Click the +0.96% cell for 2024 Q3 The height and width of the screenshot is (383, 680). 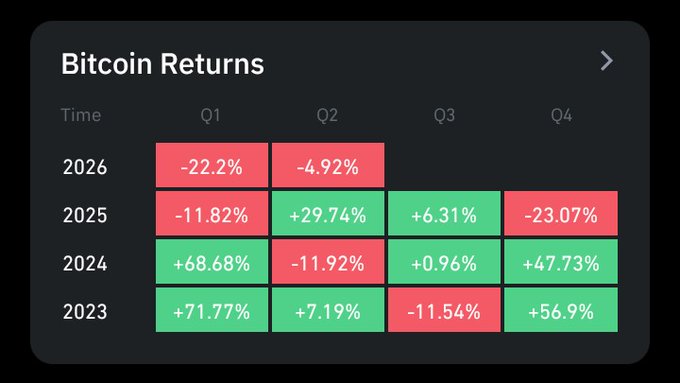pyautogui.click(x=444, y=262)
